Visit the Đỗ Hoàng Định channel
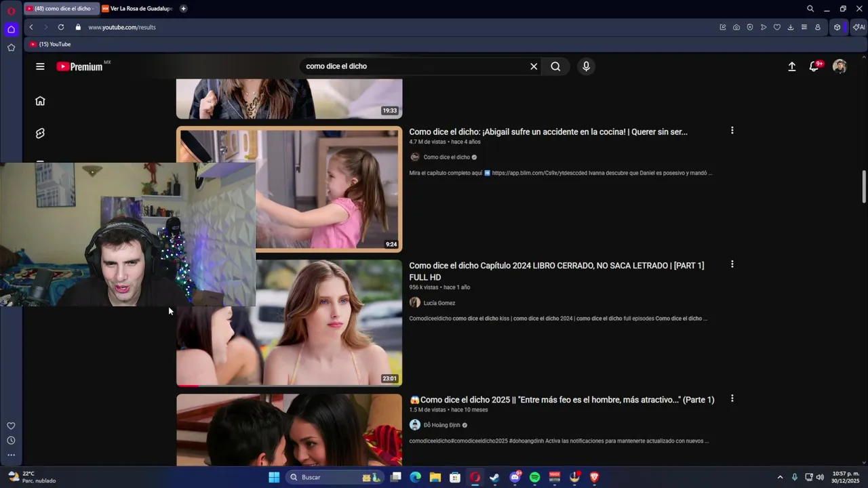The image size is (868, 488). point(441,425)
